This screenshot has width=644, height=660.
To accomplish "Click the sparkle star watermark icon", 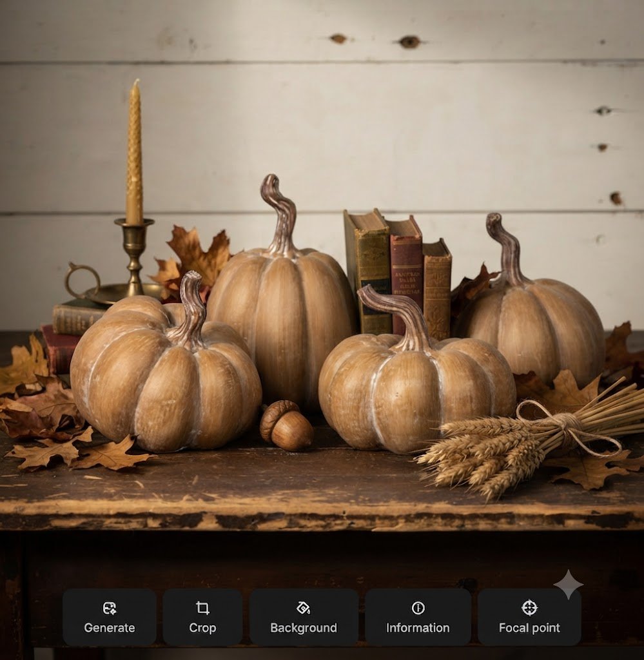I will pyautogui.click(x=568, y=584).
